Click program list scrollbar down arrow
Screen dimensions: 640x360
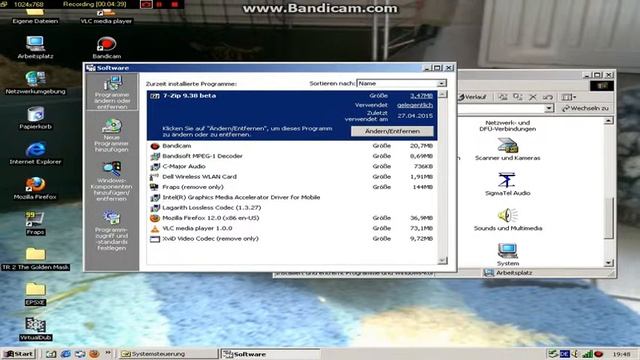(442, 260)
